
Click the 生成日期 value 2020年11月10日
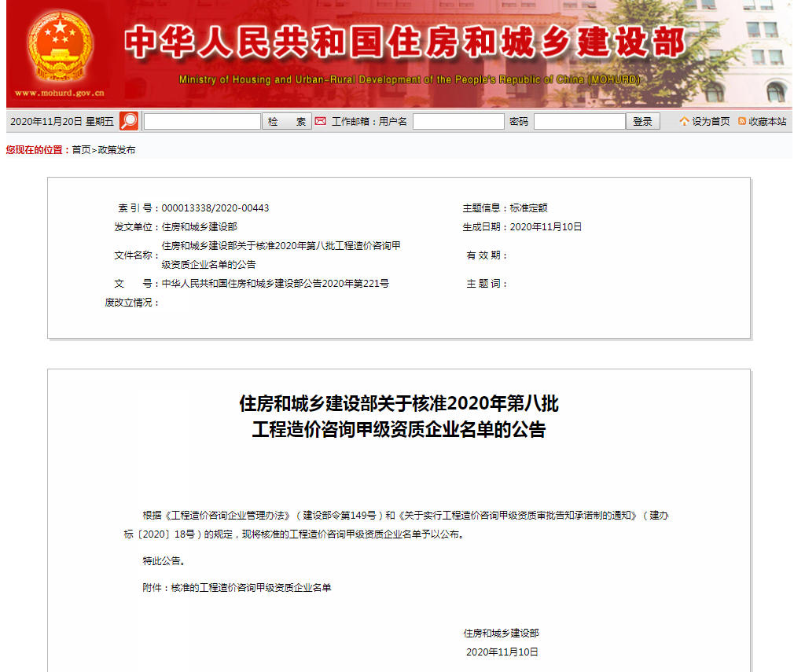[546, 227]
